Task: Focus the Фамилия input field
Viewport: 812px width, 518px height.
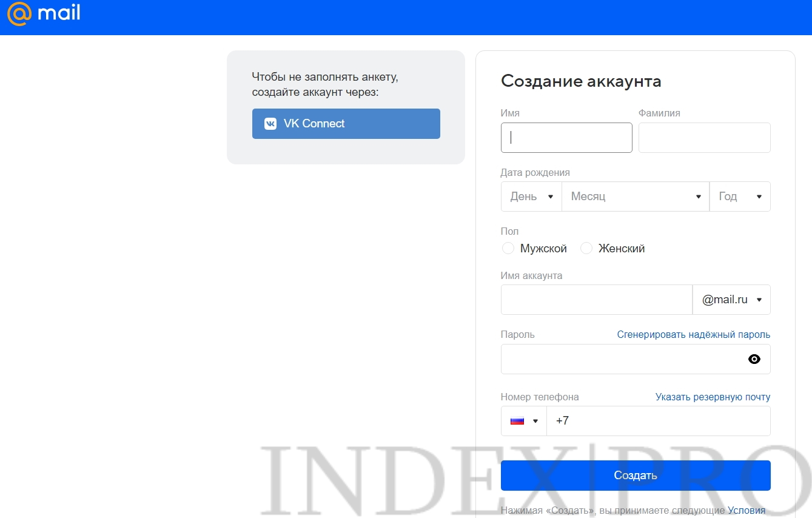Action: [705, 138]
